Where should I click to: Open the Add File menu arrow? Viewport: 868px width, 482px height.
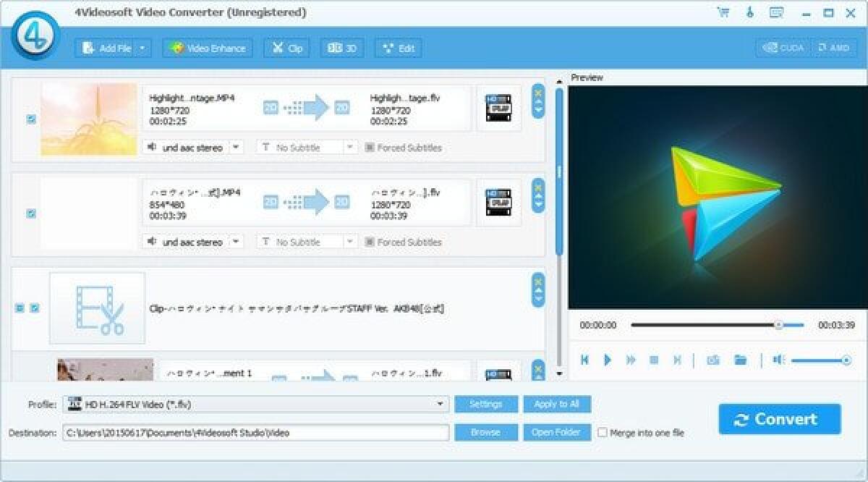point(142,48)
